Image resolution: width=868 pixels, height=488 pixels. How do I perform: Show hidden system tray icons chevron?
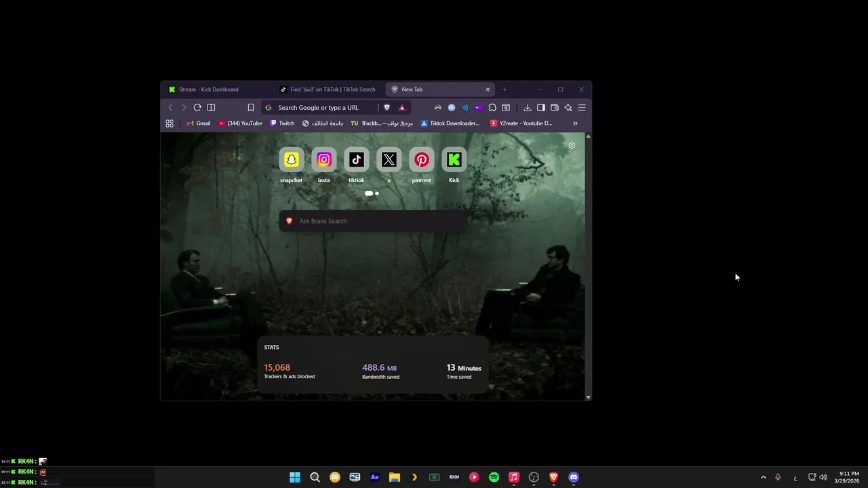coord(763,477)
